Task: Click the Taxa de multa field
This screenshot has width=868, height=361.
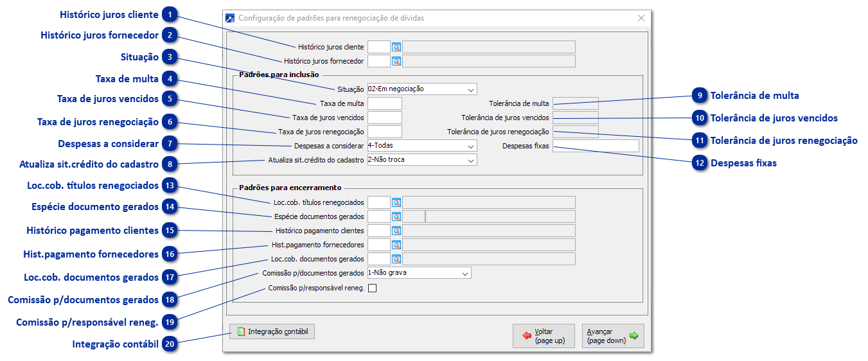Action: coord(384,103)
